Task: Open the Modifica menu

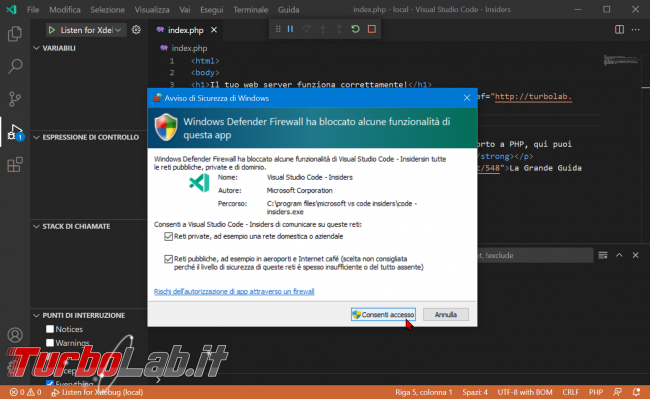Action: 65,9
